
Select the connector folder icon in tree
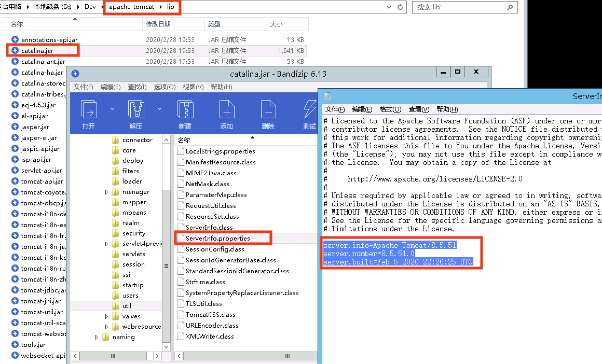pyautogui.click(x=116, y=139)
